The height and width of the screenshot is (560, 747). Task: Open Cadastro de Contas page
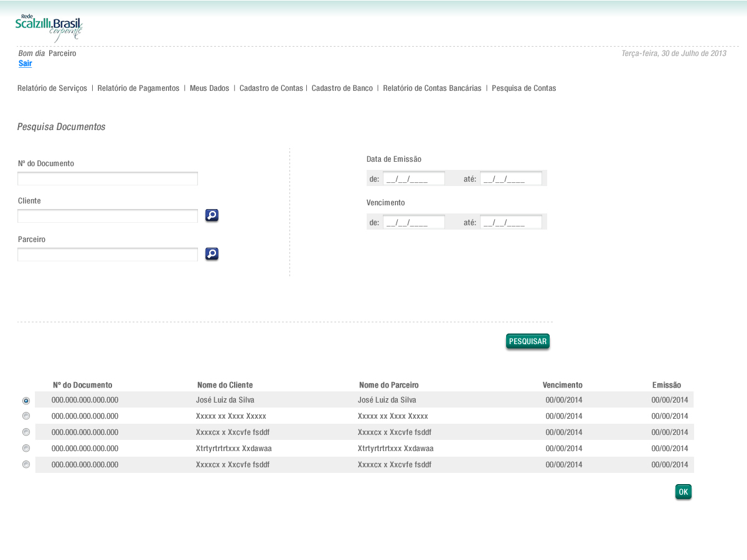click(271, 88)
